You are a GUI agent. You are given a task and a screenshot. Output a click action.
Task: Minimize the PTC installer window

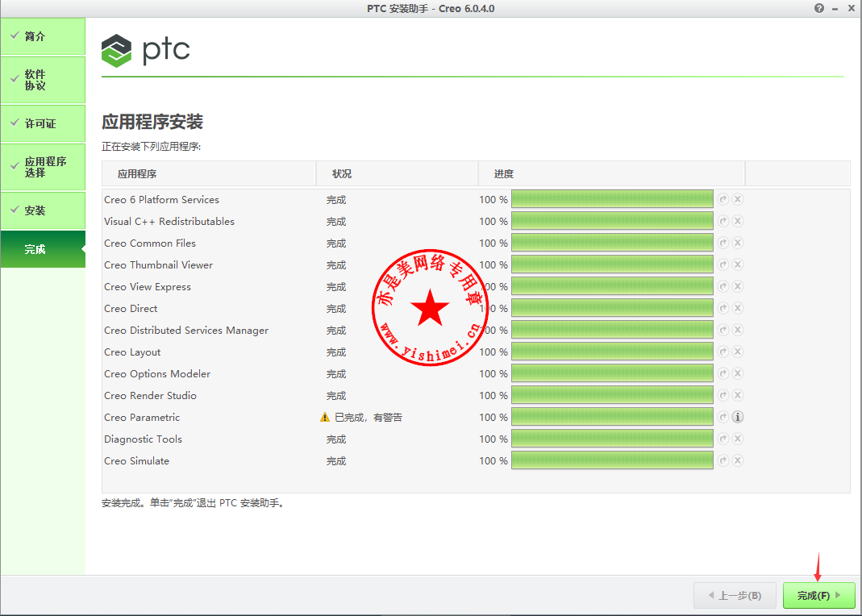[x=835, y=8]
